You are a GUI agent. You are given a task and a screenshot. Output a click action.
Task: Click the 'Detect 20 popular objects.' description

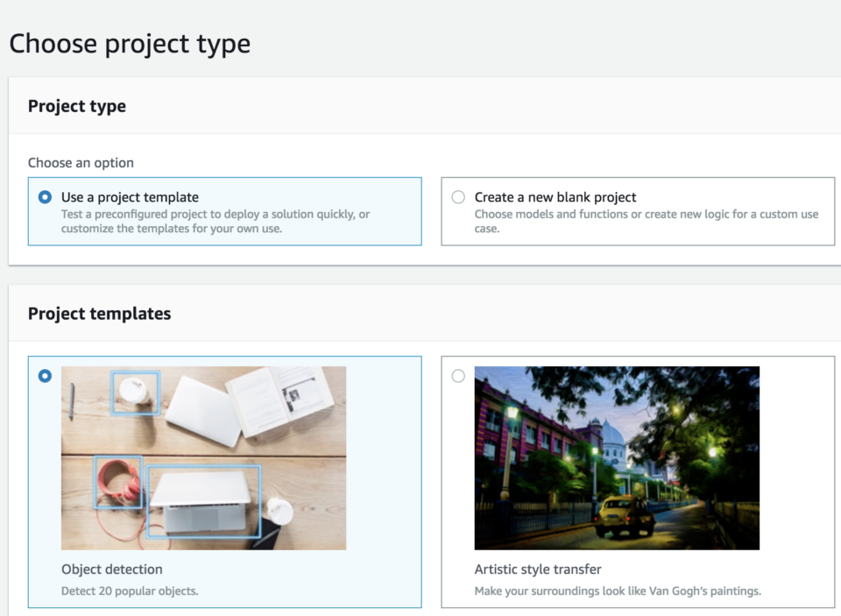click(130, 591)
